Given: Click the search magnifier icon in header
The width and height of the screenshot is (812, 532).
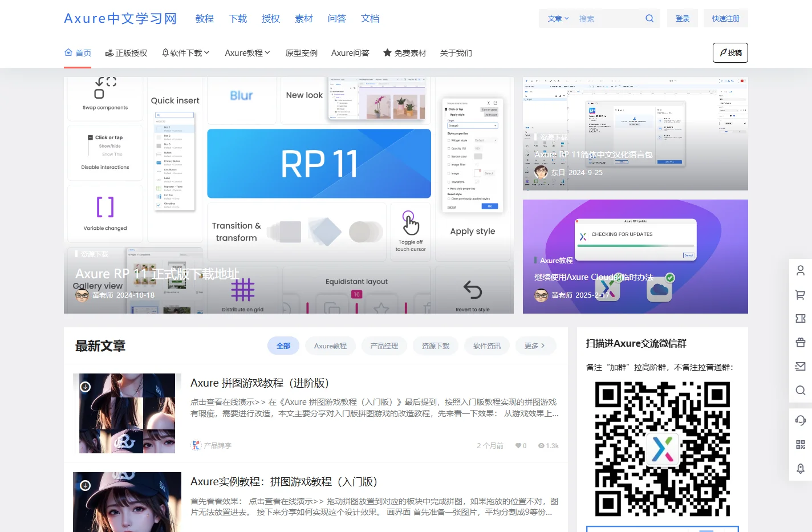Looking at the screenshot, I should coord(649,18).
